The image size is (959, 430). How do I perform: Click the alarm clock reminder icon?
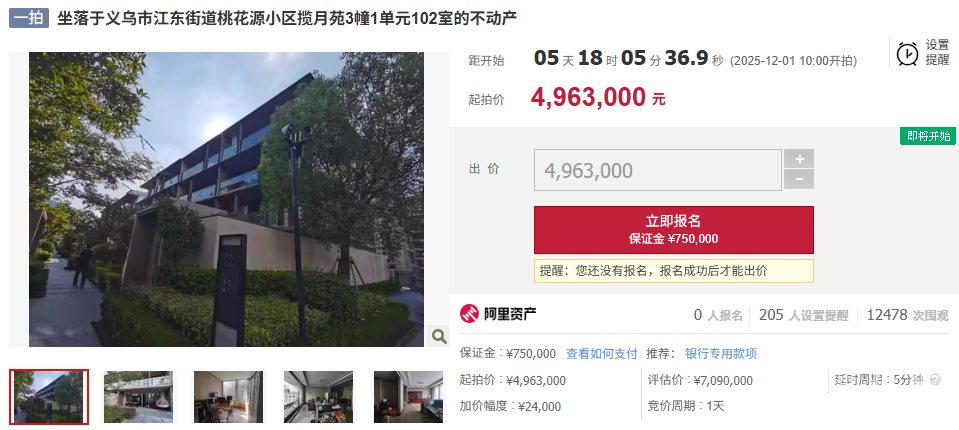click(907, 53)
